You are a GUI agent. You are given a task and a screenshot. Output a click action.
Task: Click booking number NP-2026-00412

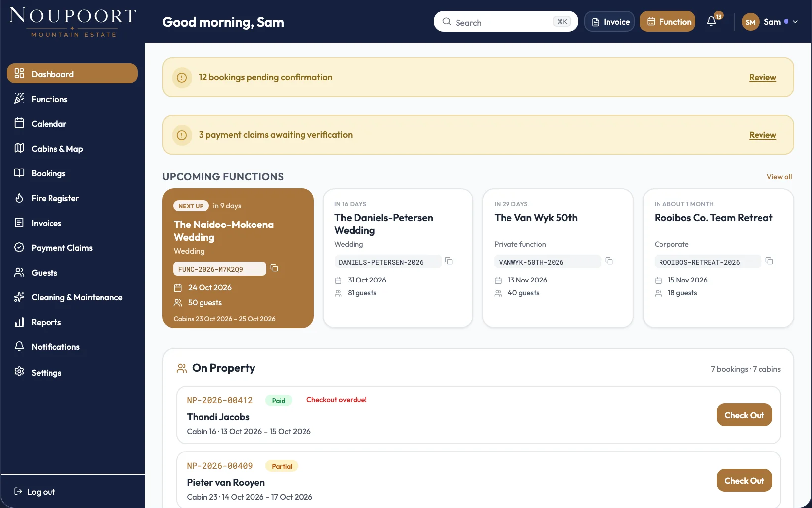[220, 400]
